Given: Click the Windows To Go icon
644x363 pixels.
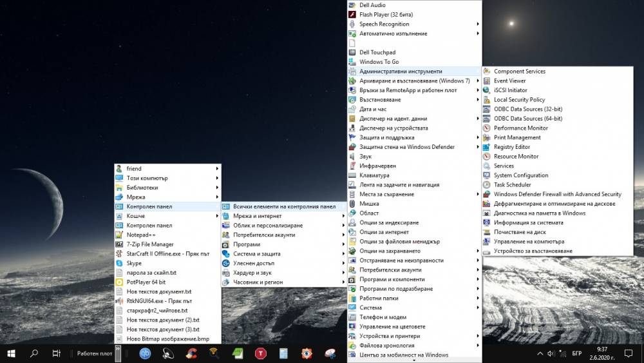Looking at the screenshot, I should tap(352, 62).
